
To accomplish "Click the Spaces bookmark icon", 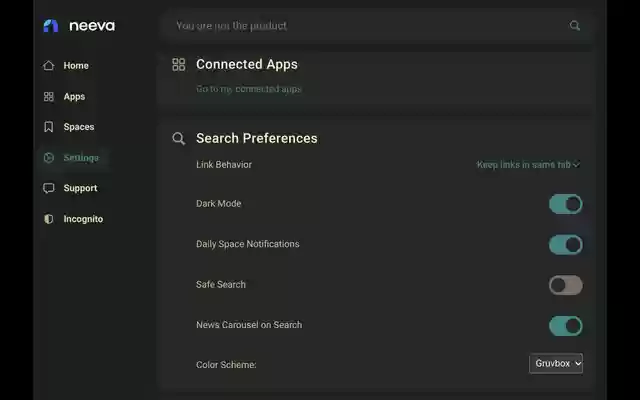I will [x=49, y=127].
